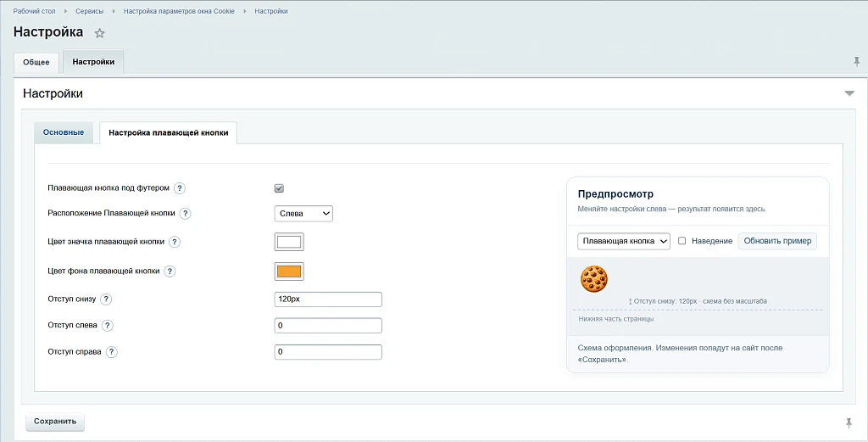Open orange background color swatch
The width and height of the screenshot is (868, 442).
coord(289,271)
